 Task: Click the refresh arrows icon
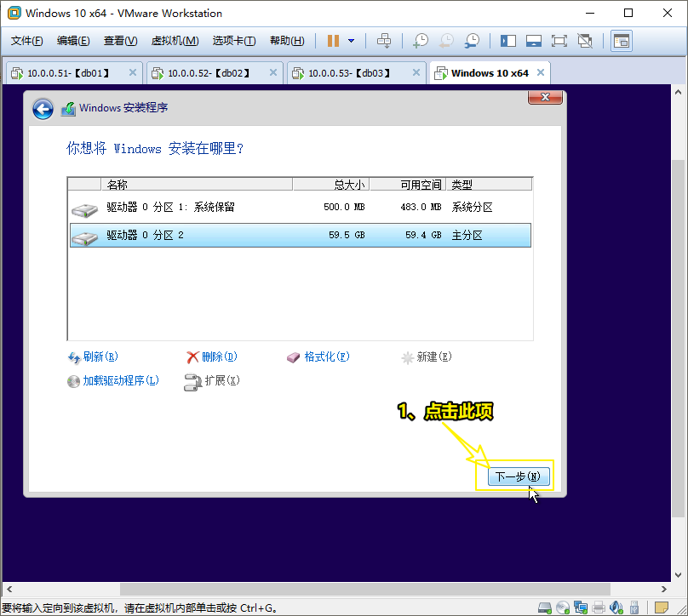click(74, 357)
